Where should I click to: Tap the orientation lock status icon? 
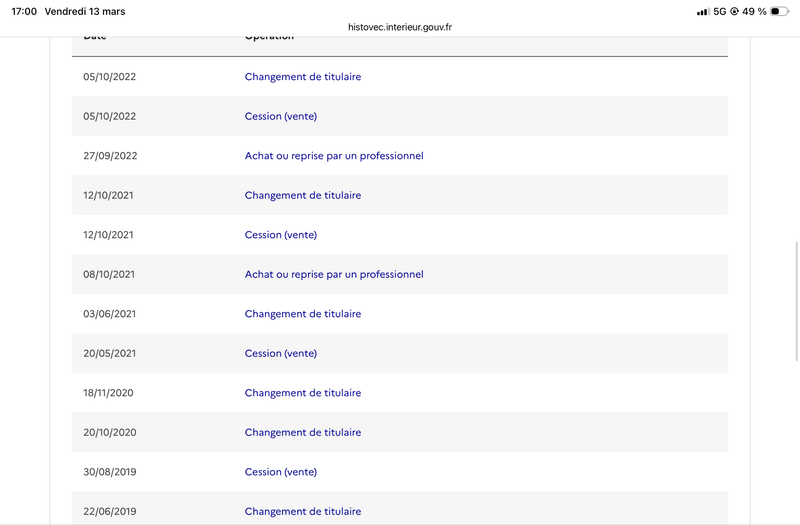click(x=735, y=11)
